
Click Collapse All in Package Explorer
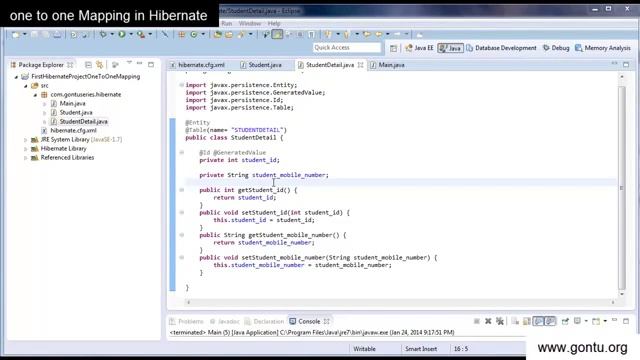[x=88, y=64]
